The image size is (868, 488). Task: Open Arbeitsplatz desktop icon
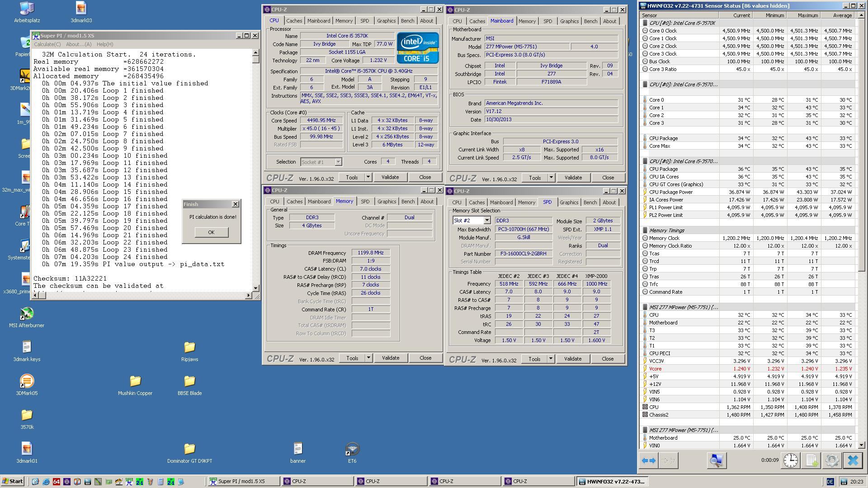pyautogui.click(x=27, y=12)
